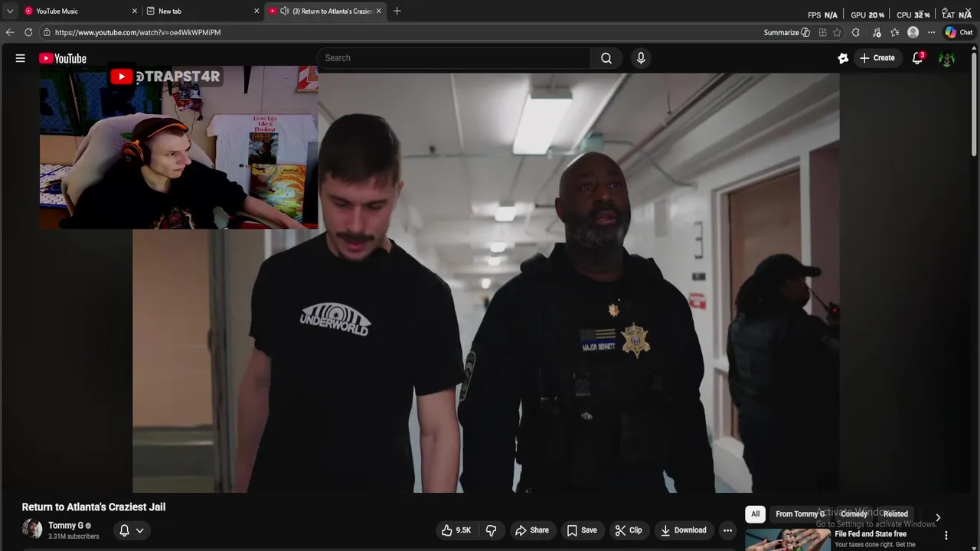This screenshot has height=551, width=980.
Task: Click the Create button
Action: tap(877, 58)
